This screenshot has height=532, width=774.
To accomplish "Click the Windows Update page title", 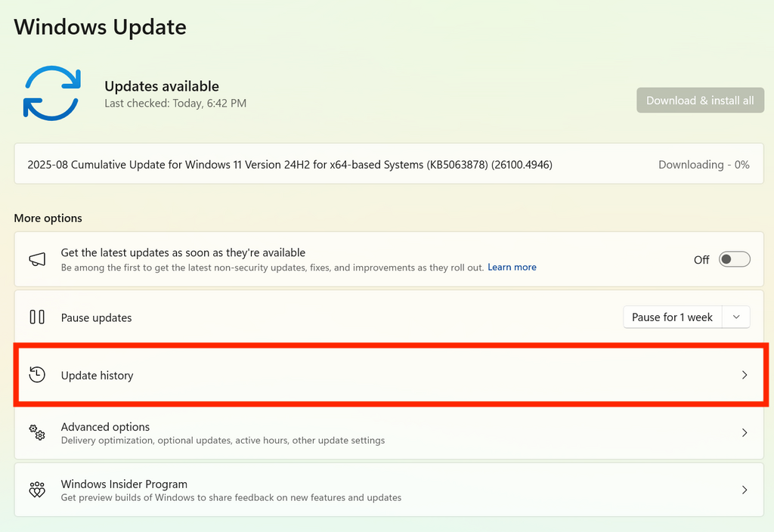I will [x=101, y=27].
